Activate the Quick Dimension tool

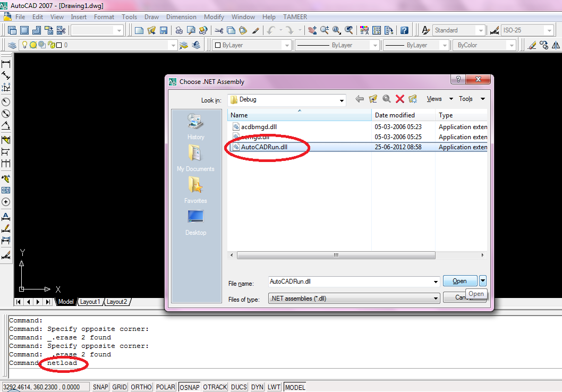[x=6, y=140]
